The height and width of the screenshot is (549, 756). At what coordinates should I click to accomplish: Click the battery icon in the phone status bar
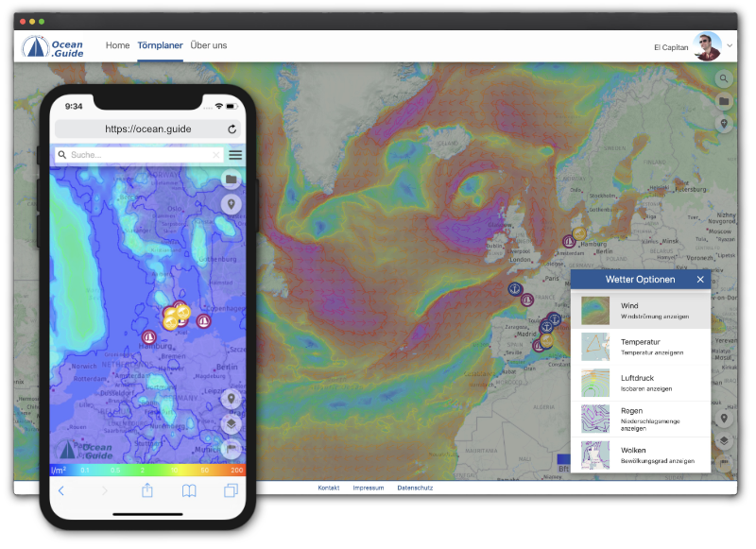pyautogui.click(x=232, y=106)
